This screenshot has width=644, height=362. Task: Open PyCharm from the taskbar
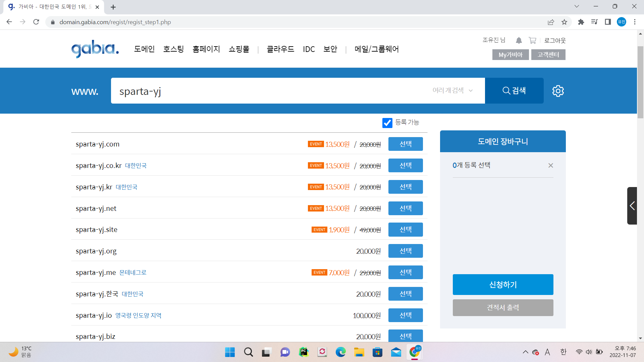[304, 352]
